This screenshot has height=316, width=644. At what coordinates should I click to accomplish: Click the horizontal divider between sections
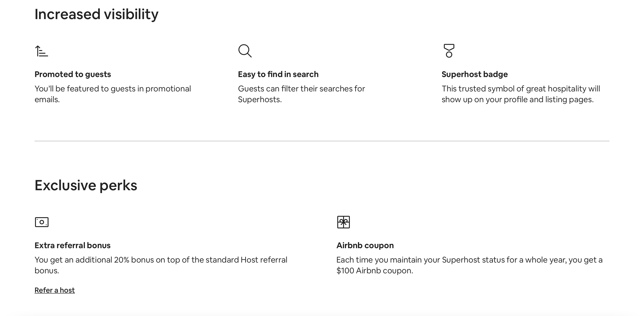[x=322, y=142]
